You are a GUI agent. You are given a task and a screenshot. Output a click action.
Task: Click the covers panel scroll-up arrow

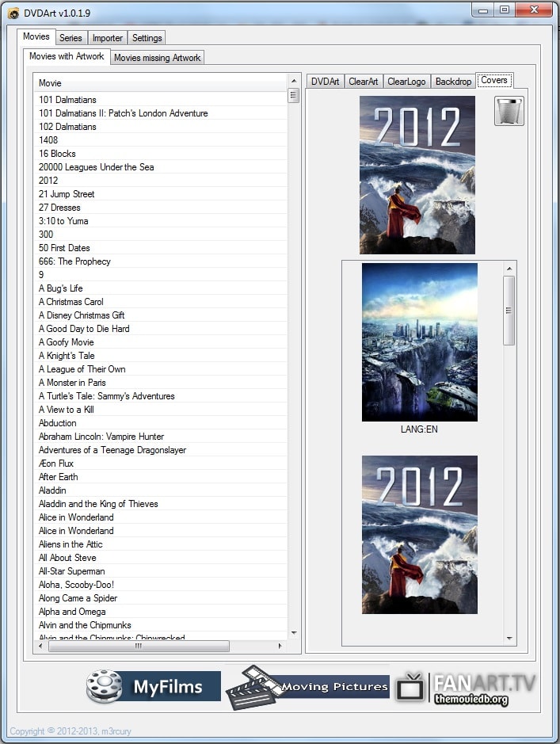click(509, 269)
